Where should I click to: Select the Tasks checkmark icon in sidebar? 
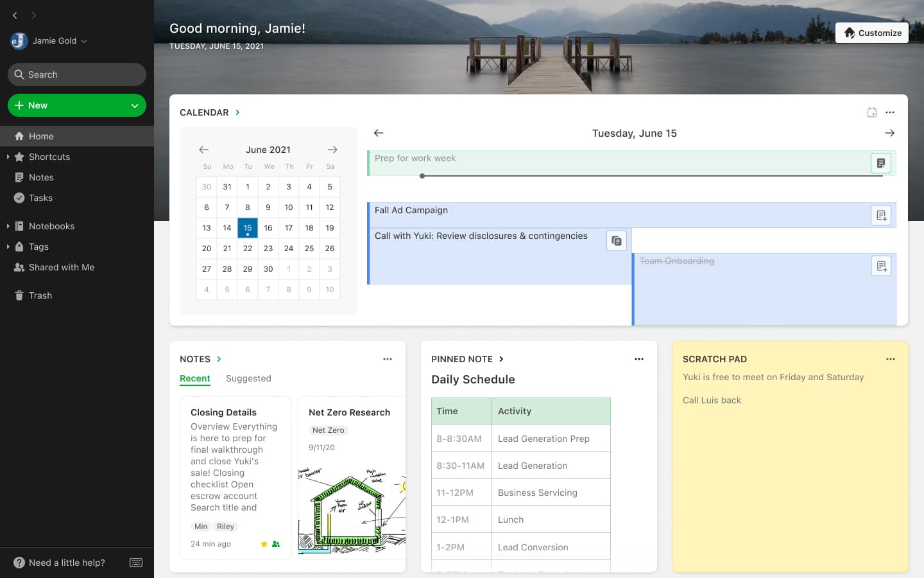point(19,198)
